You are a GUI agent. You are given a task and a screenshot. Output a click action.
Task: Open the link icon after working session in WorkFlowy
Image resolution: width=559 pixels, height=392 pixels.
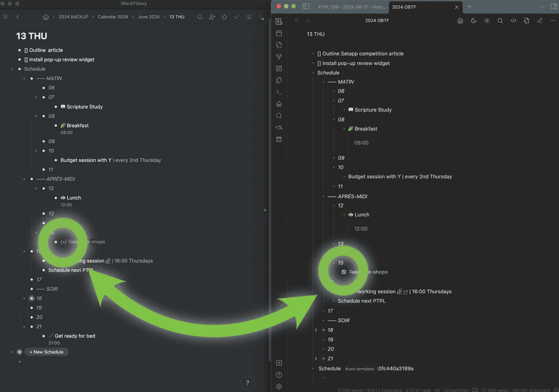coord(108,261)
